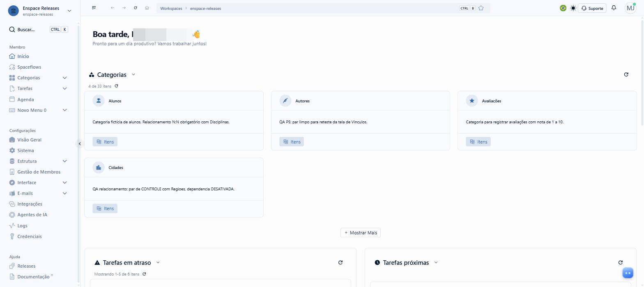
Task: Click the enspace-releases breadcrumb
Action: pos(205,8)
